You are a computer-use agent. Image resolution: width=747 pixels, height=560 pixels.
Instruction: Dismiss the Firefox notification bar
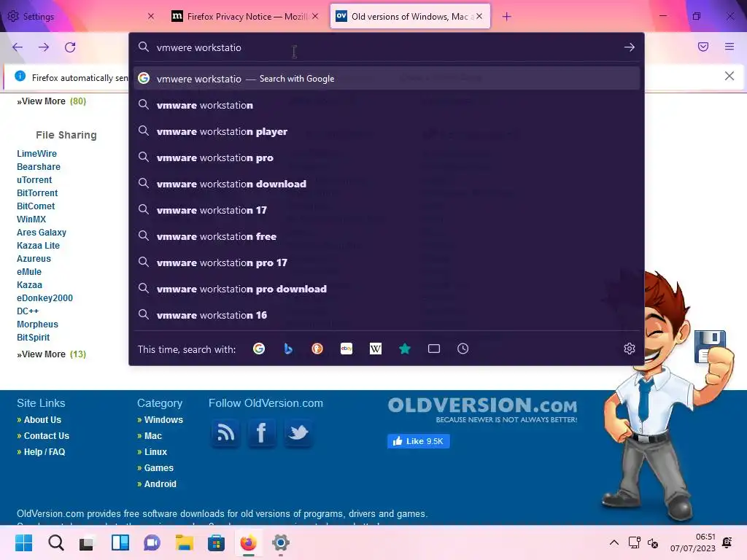pyautogui.click(x=729, y=76)
